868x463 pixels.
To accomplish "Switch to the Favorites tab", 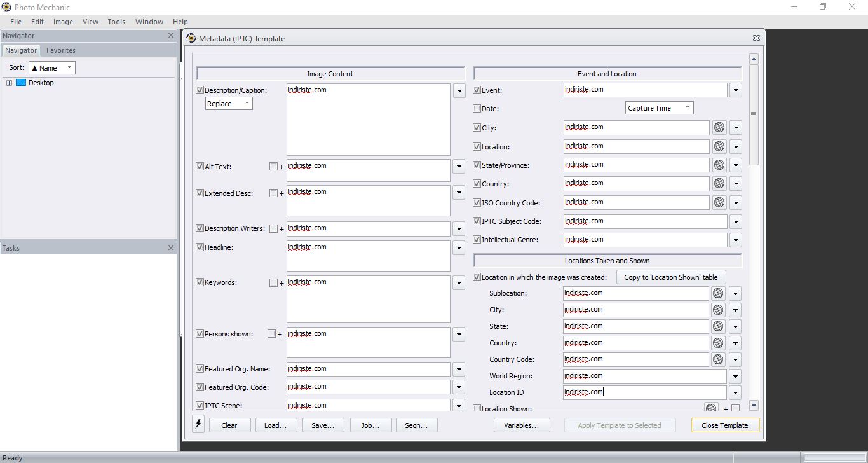I will tap(61, 50).
